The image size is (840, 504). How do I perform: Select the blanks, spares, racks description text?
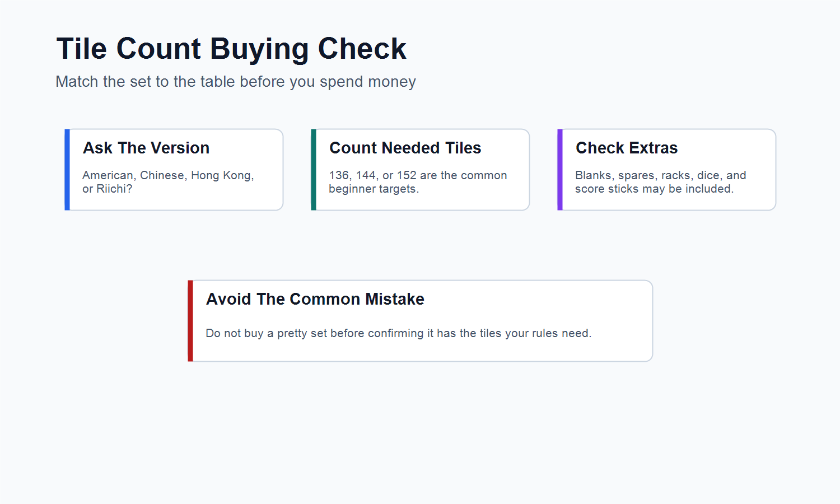tap(661, 182)
